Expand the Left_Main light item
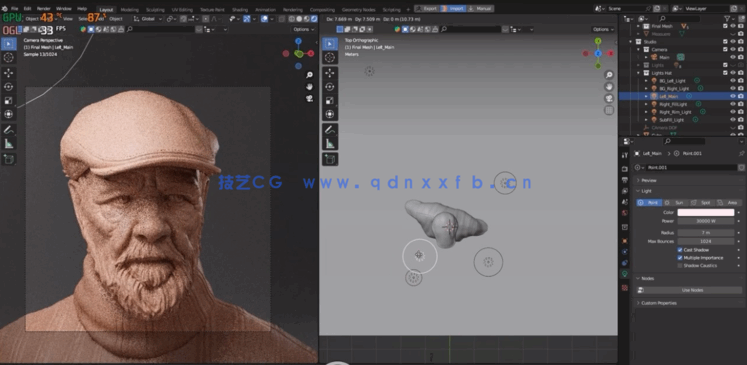Screen dimensions: 747x365 646,96
